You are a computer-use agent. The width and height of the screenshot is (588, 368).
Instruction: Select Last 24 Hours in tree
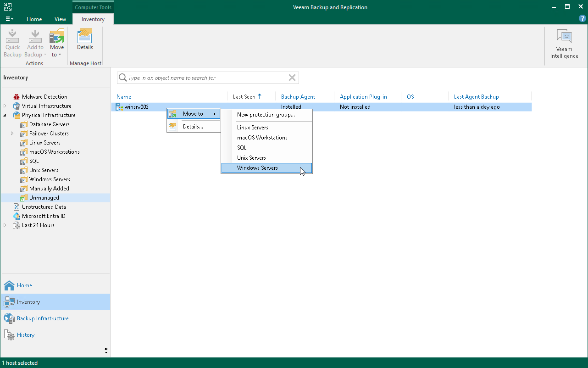click(38, 225)
